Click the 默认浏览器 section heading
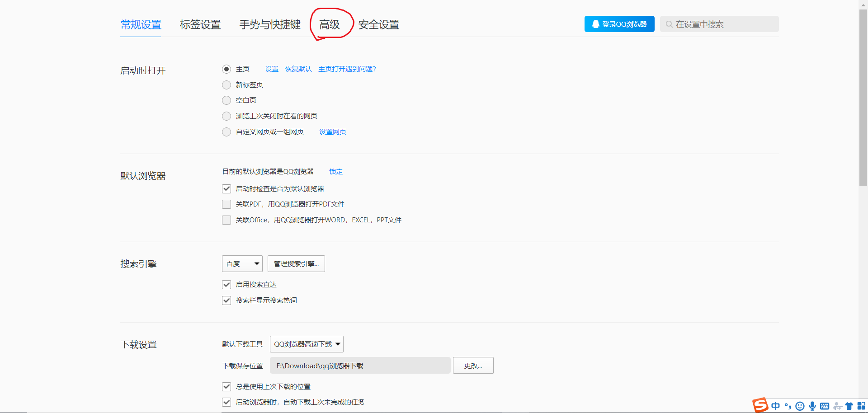Screen dimensions: 868x413 tap(143, 176)
